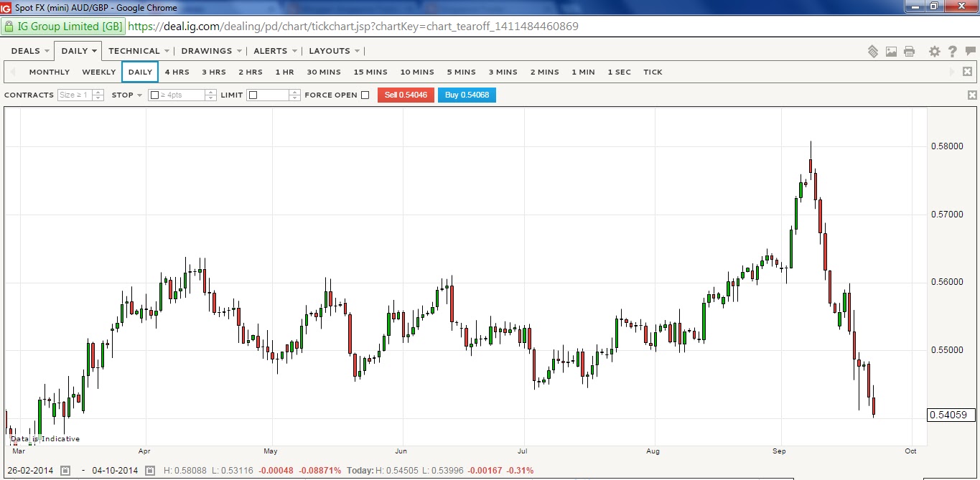Open the Drawings dropdown menu
The height and width of the screenshot is (480, 980).
(211, 51)
